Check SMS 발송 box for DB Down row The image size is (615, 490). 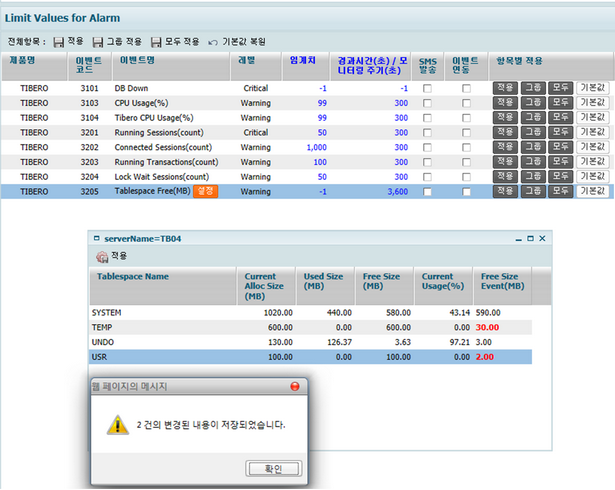[x=427, y=88]
